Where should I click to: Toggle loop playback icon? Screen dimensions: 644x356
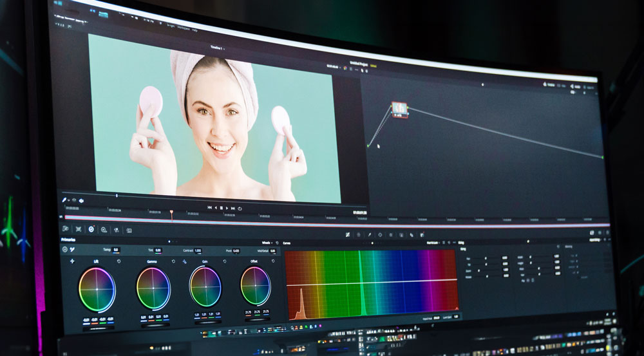[240, 209]
